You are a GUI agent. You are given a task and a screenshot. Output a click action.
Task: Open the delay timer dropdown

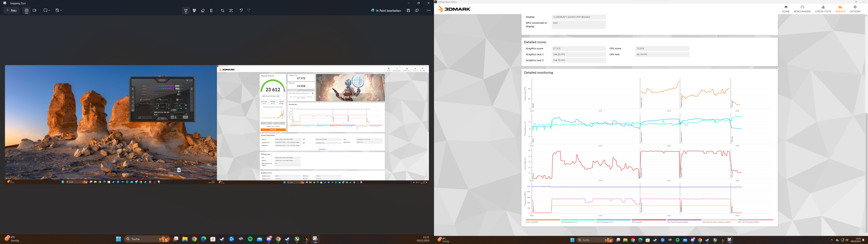[59, 10]
